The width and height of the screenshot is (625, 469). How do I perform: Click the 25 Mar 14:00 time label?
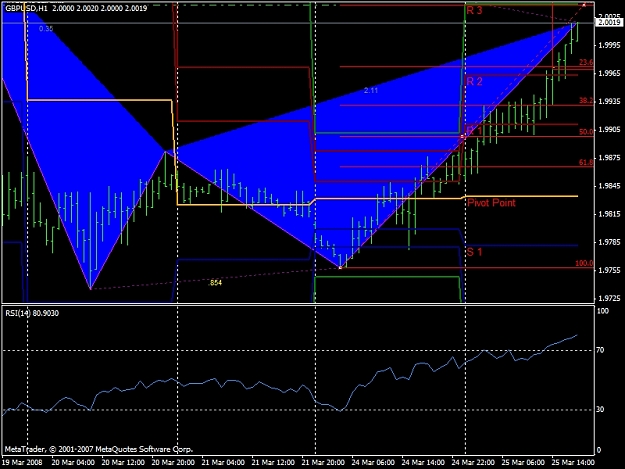click(x=573, y=462)
